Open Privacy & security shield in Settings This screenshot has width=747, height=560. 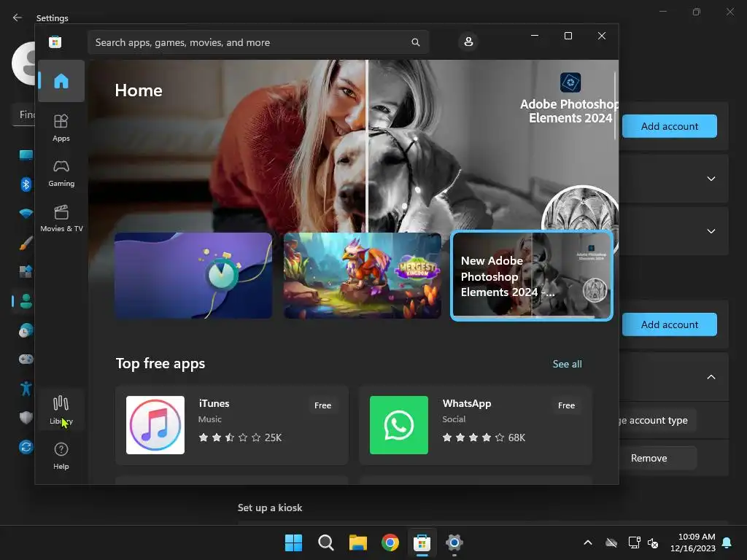[26, 418]
